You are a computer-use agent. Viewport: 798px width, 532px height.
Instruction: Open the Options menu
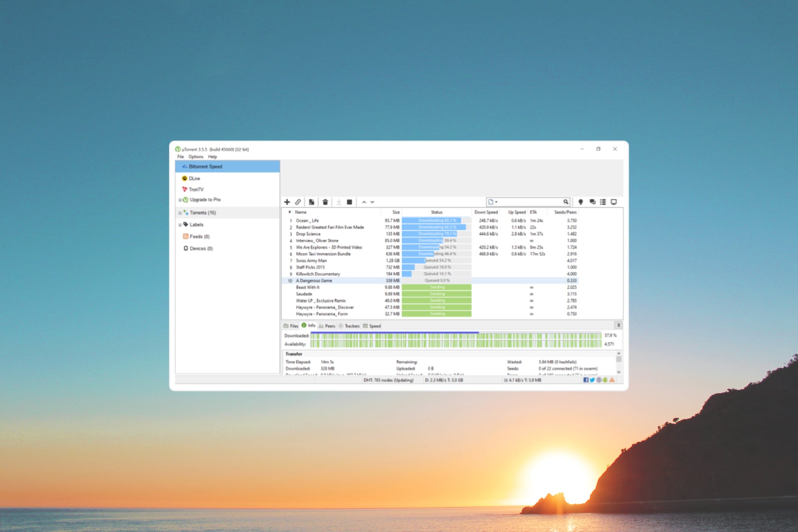tap(196, 157)
